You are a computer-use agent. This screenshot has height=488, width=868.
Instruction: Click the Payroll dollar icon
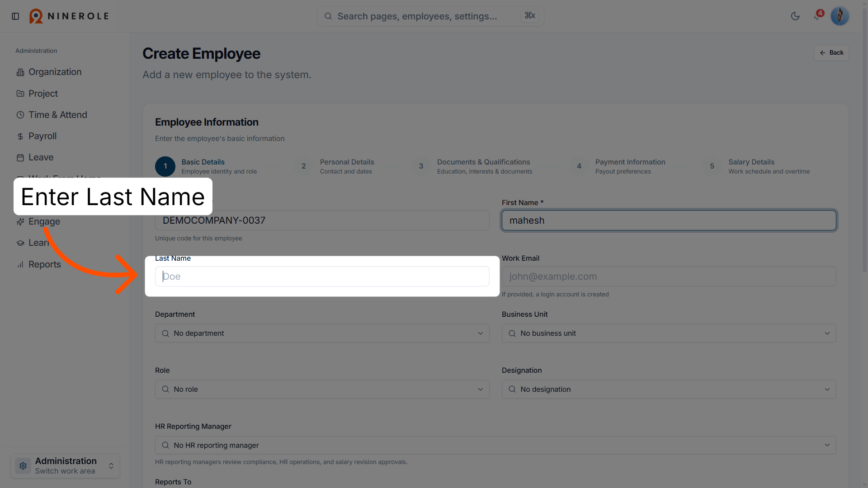tap(20, 136)
